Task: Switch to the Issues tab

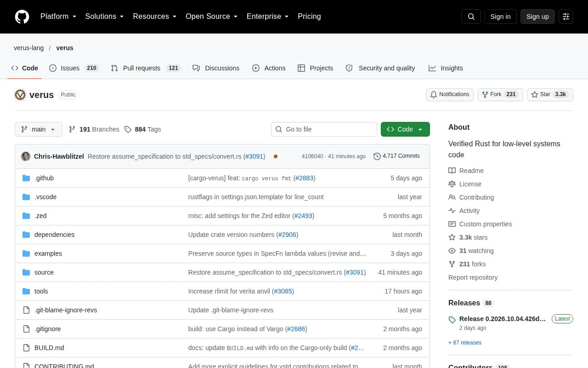Action: pyautogui.click(x=74, y=68)
